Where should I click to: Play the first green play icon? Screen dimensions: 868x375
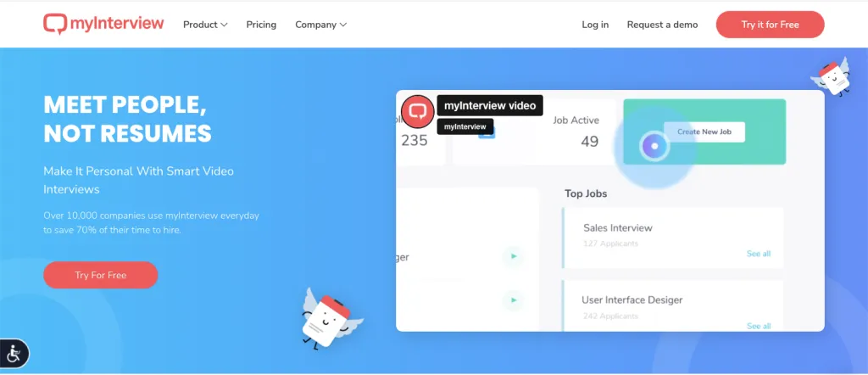click(x=513, y=256)
